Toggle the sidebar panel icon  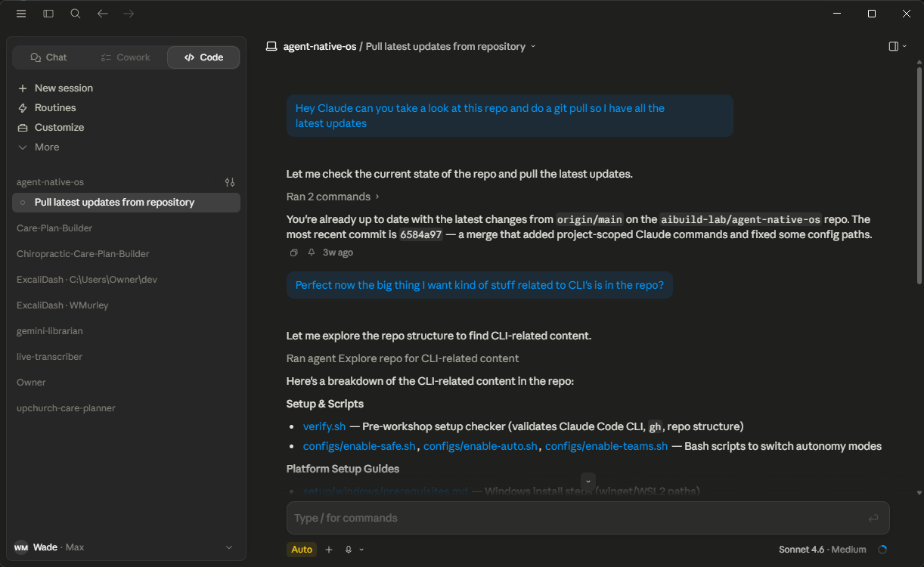pyautogui.click(x=48, y=14)
